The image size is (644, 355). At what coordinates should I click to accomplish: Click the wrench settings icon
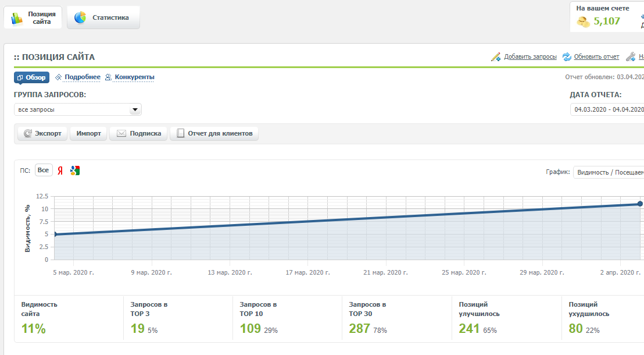coord(631,57)
